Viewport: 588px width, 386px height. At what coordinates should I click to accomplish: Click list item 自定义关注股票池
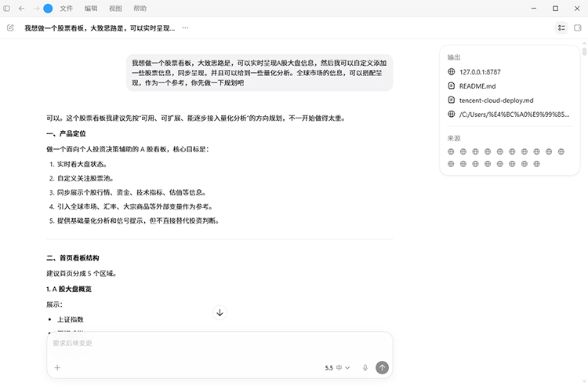click(85, 179)
